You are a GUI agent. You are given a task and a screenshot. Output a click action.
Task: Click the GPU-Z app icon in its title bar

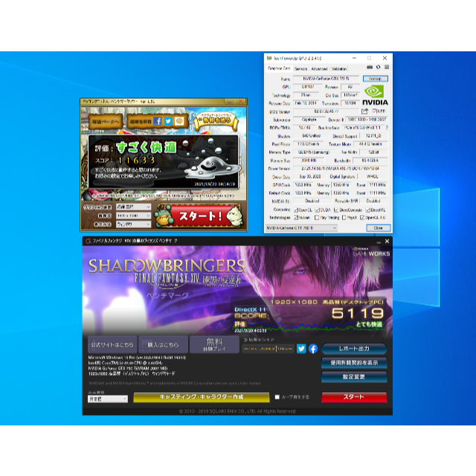click(269, 58)
